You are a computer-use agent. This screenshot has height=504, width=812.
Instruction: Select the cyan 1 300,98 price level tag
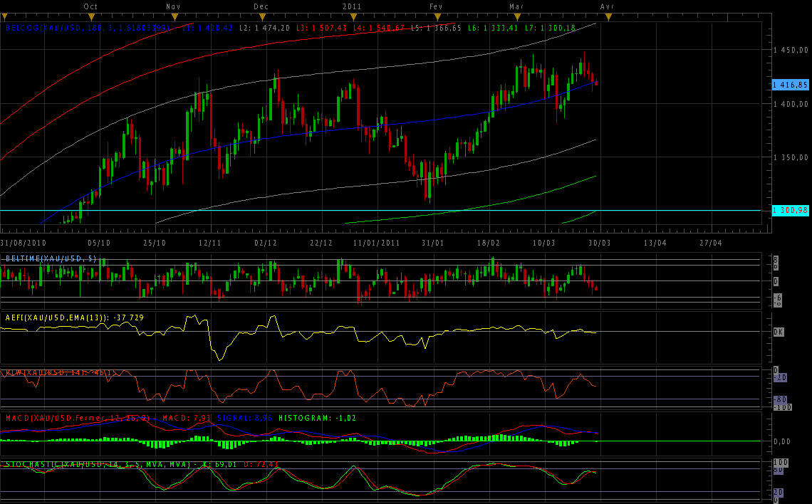790,210
